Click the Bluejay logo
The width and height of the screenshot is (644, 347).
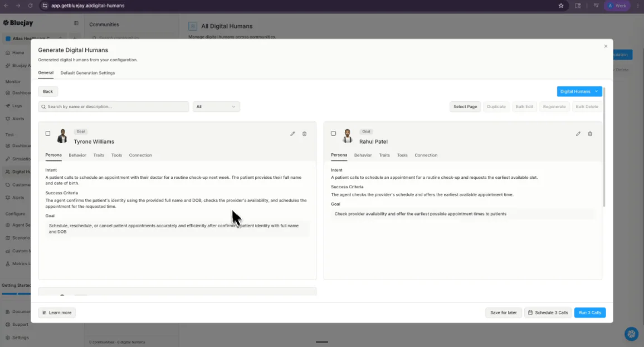(18, 23)
